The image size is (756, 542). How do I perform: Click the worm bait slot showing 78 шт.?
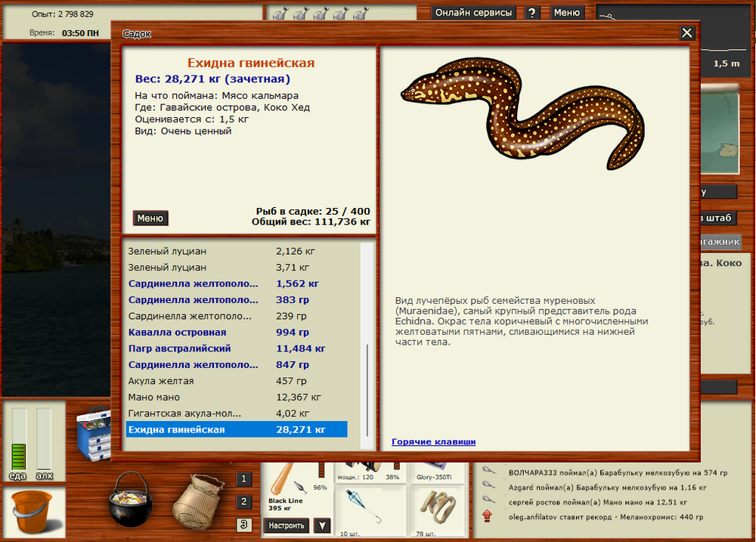440,508
